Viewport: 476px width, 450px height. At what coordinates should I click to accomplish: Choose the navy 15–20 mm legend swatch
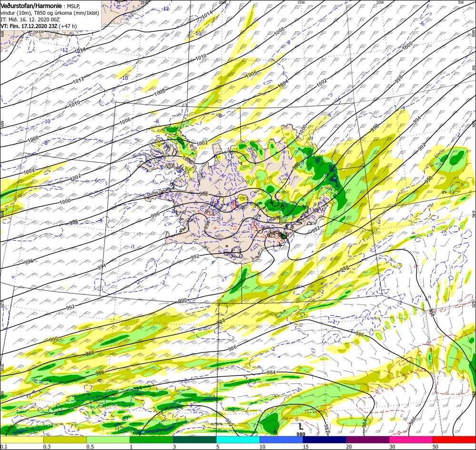(325, 440)
